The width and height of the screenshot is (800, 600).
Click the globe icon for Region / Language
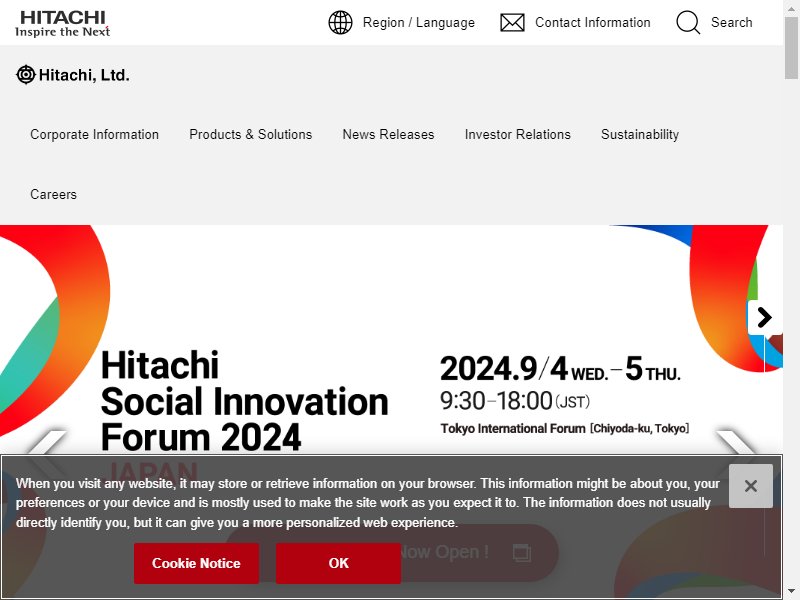[x=340, y=22]
